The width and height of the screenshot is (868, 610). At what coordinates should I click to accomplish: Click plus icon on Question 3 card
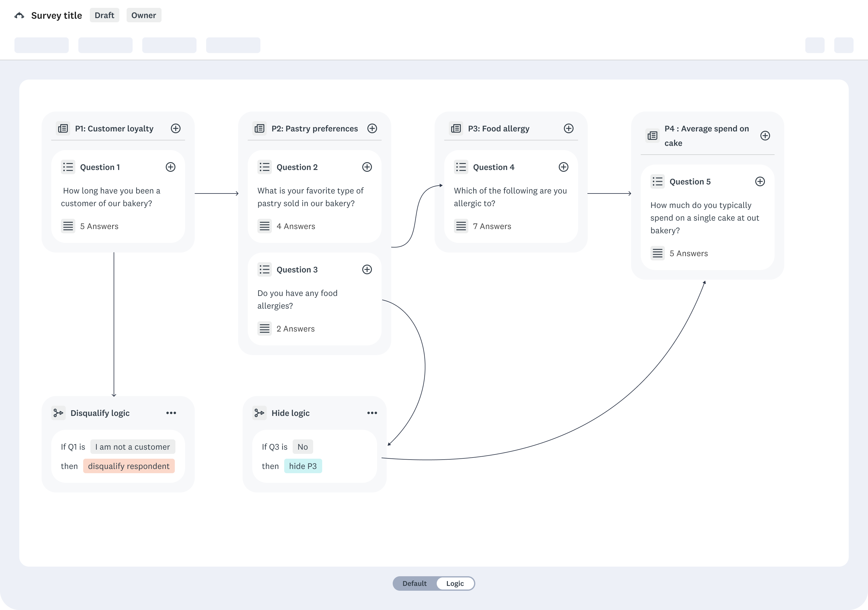[367, 269]
